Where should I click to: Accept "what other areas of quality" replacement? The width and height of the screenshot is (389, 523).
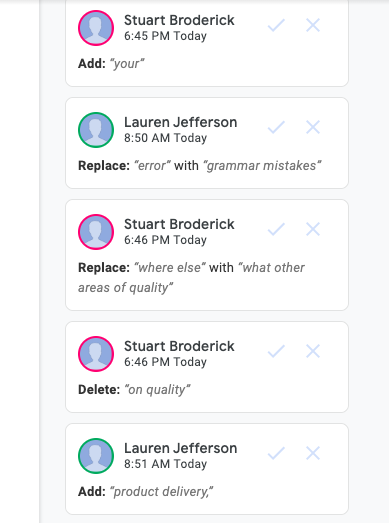tap(276, 229)
